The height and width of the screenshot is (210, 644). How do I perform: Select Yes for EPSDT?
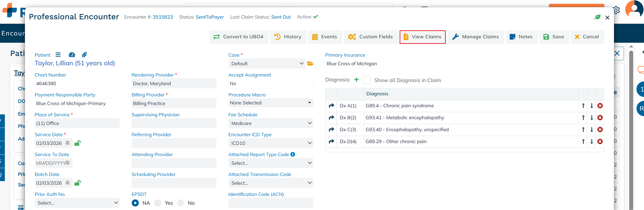(x=158, y=203)
